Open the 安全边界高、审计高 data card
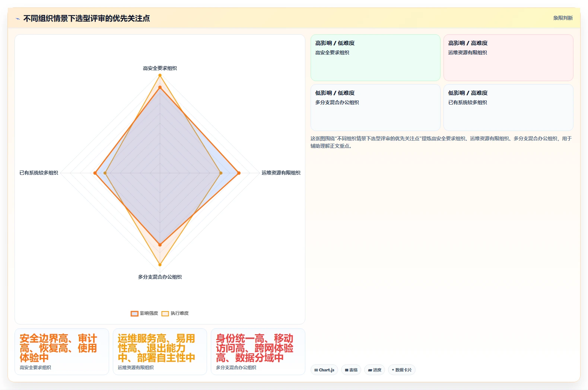588x390 pixels. pos(62,352)
